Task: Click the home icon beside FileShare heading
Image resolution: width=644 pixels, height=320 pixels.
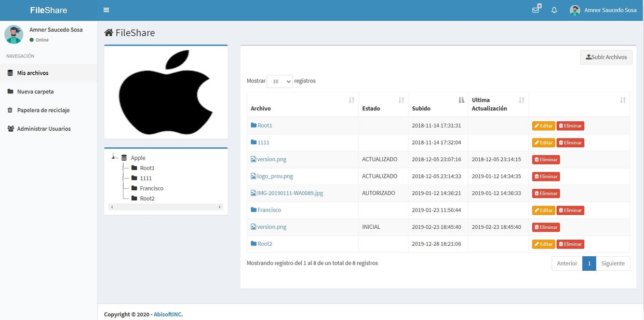Action: point(109,33)
